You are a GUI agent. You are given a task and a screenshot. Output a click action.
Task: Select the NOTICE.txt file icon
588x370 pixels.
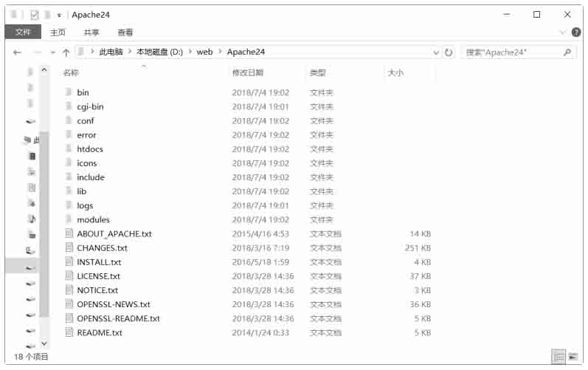coord(69,290)
